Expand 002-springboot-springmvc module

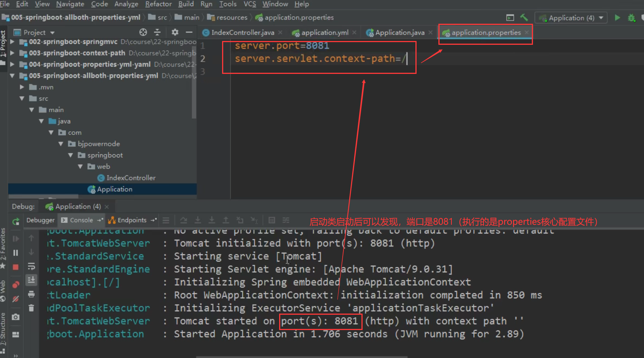(x=12, y=42)
